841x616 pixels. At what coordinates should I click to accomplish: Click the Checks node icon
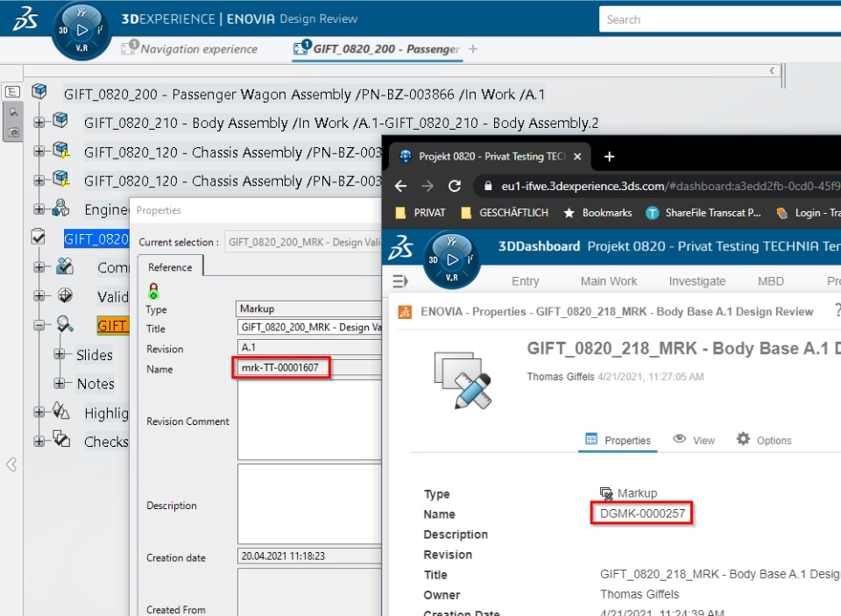pyautogui.click(x=61, y=440)
